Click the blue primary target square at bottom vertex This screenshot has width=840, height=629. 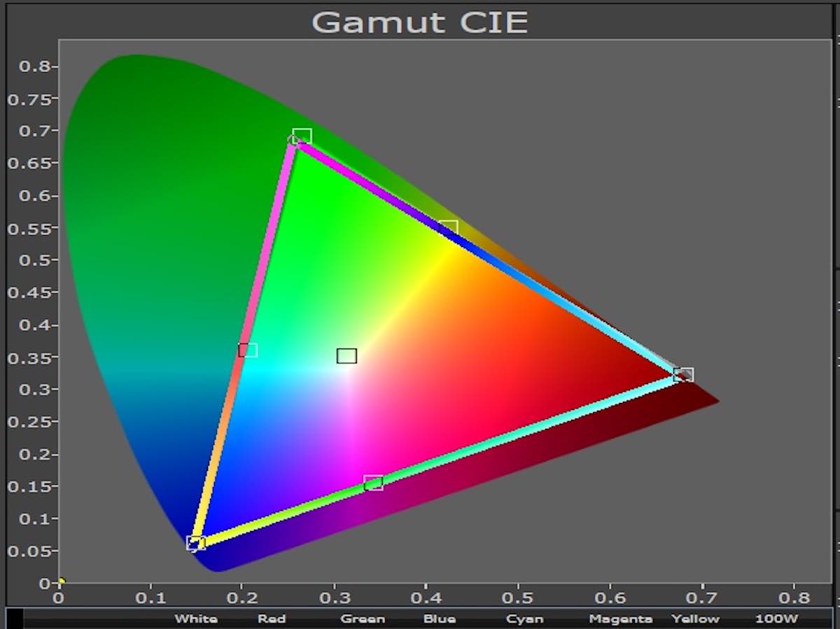pos(196,543)
